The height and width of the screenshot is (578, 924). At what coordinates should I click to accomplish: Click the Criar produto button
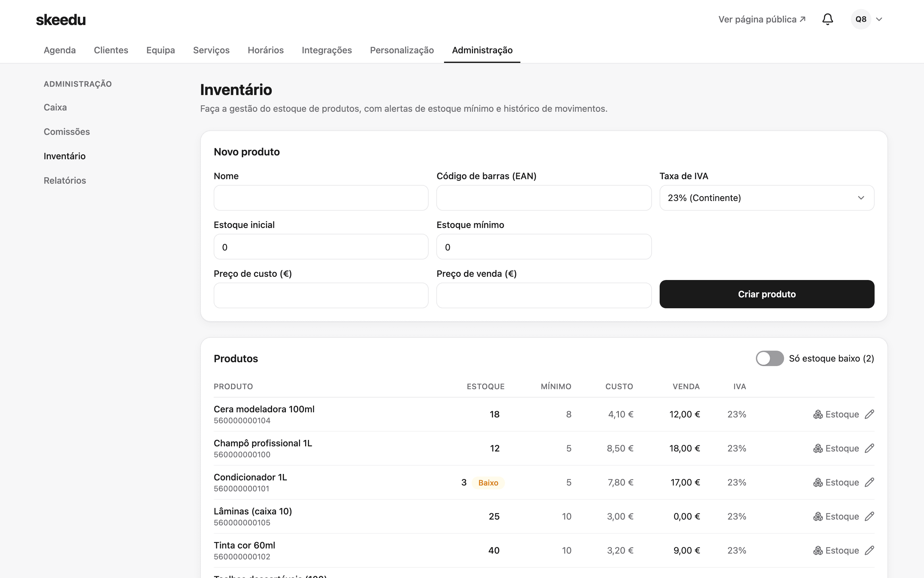click(x=767, y=294)
